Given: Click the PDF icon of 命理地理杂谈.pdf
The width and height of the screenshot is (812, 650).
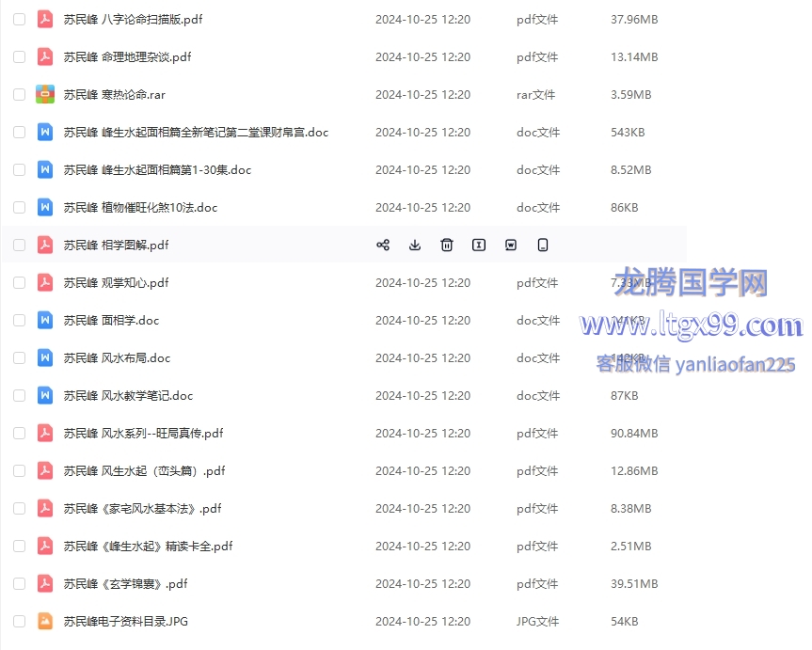Looking at the screenshot, I should [45, 57].
